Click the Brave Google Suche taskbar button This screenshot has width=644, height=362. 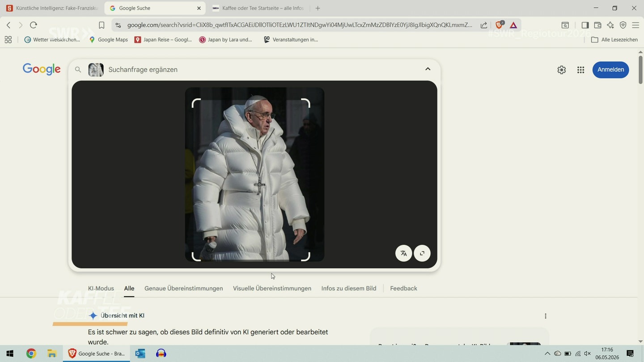pos(96,354)
